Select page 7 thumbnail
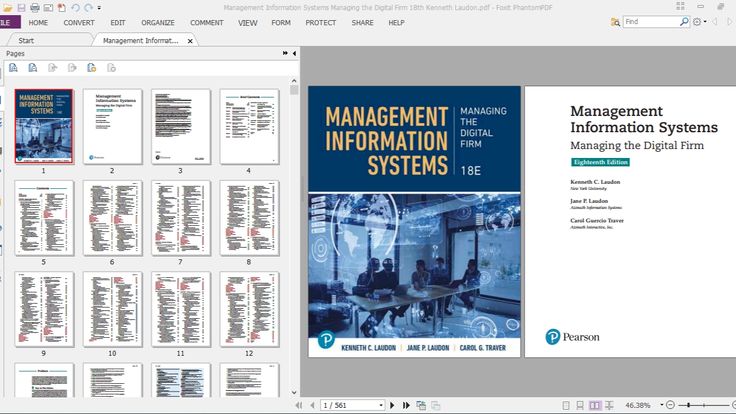This screenshot has height=414, width=736. pyautogui.click(x=181, y=218)
